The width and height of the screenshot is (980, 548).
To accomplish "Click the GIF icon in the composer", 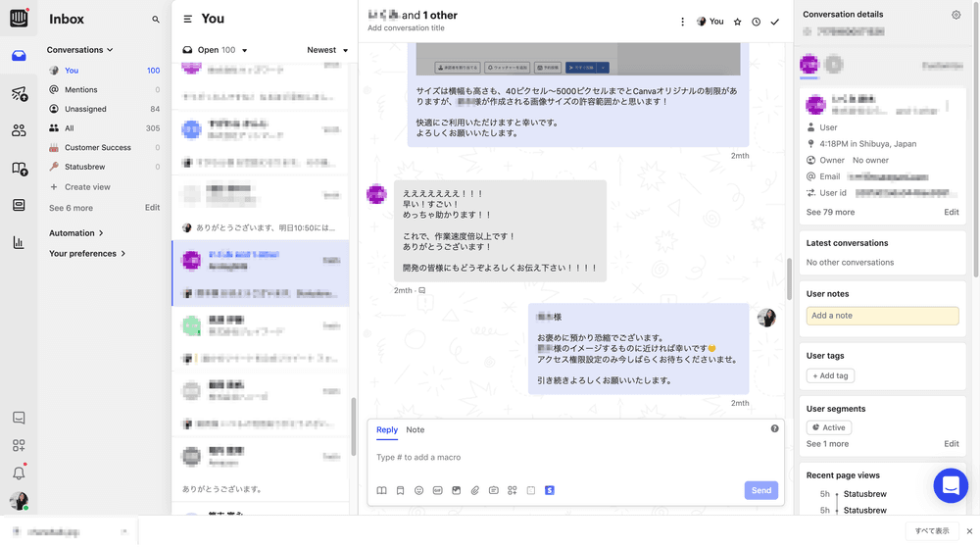I will (437, 490).
